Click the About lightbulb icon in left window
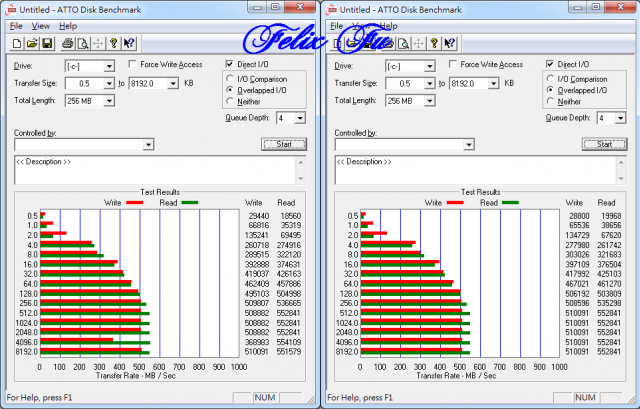 (x=113, y=43)
